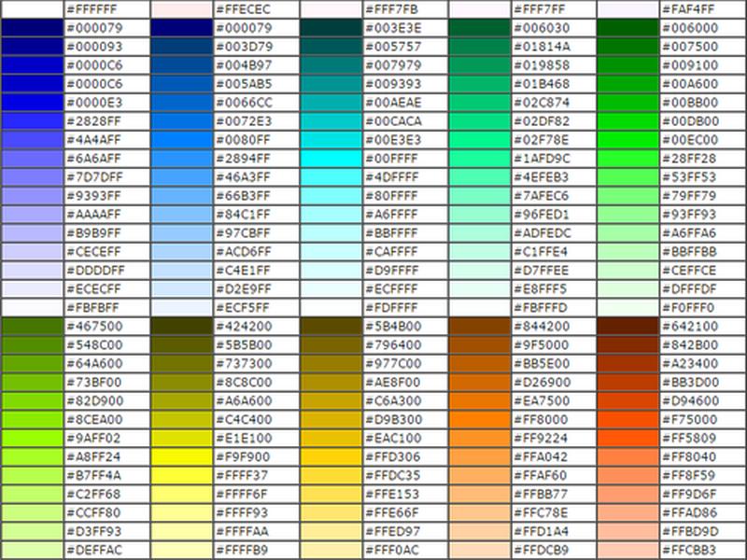Click the hex code text #02C874
This screenshot has width=747, height=560.
[x=542, y=103]
